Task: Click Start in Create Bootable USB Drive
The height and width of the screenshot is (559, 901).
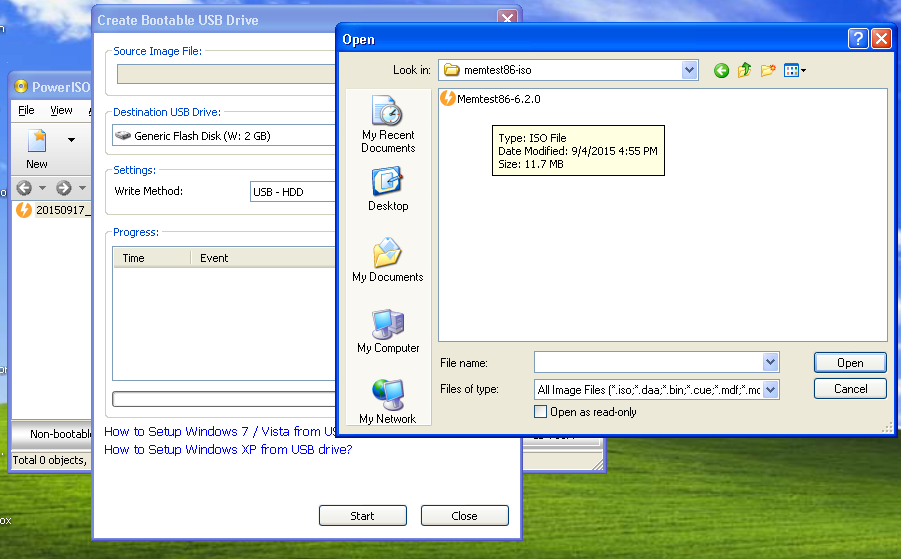Action: (363, 515)
